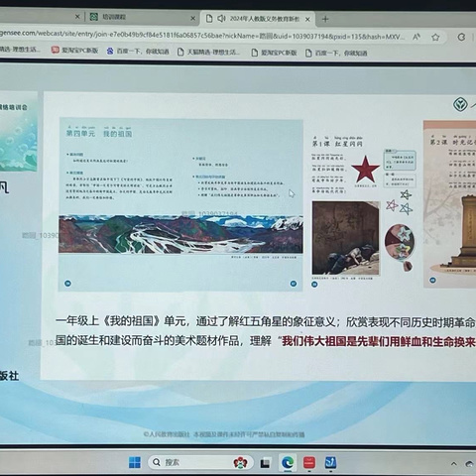
Task: Open the 天猫精选-理想生活 bookmark with page icon
Action: click(209, 52)
